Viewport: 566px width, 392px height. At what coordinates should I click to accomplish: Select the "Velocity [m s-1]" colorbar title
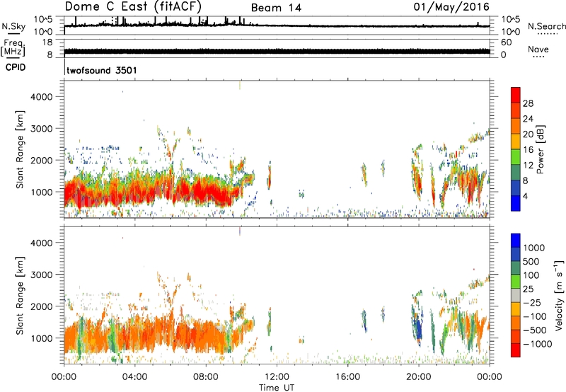coord(559,295)
